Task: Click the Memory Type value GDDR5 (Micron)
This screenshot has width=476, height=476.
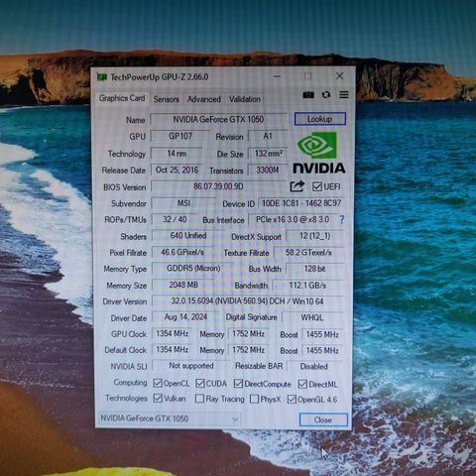Action: click(193, 268)
